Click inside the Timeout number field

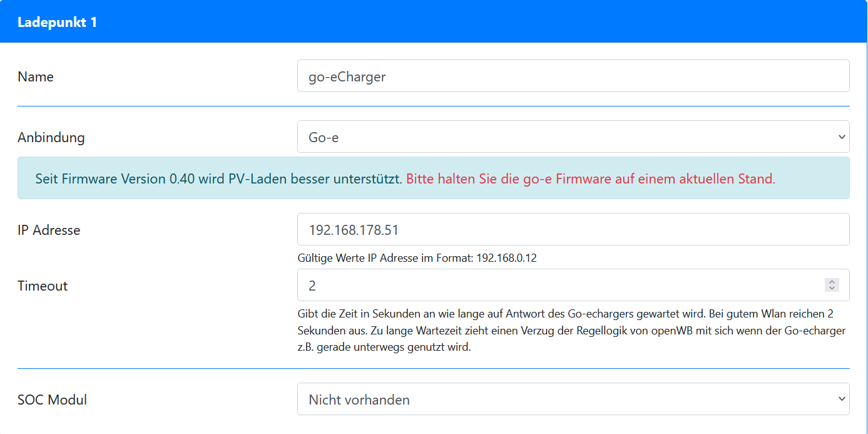click(x=557, y=286)
